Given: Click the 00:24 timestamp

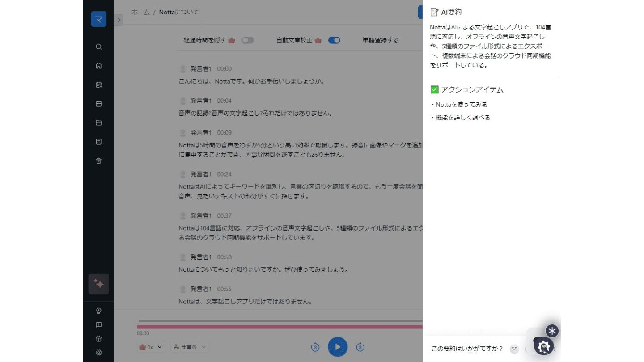Looking at the screenshot, I should 225,174.
